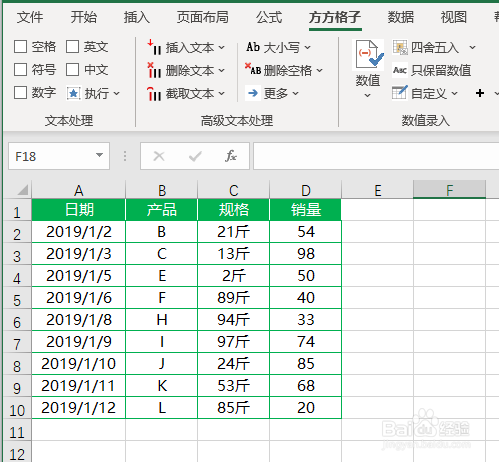This screenshot has width=499, height=462.
Task: Open the 文件 tab
Action: pyautogui.click(x=30, y=17)
